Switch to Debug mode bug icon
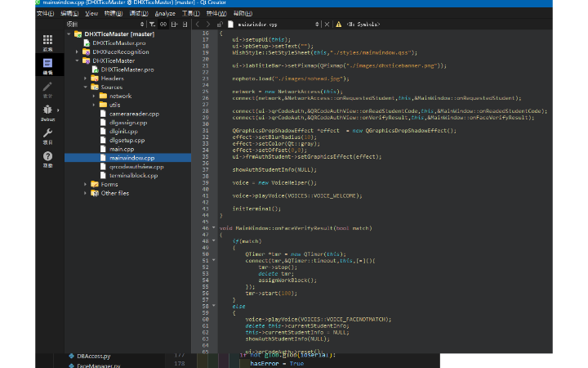Screen dimensions: 588x368 tap(47, 110)
